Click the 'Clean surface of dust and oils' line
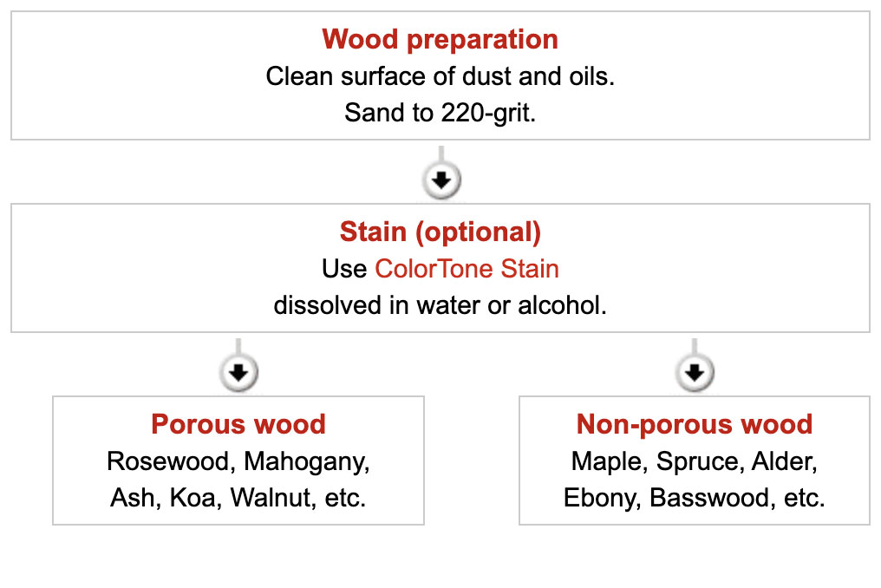Screen dimensions: 881x588 click(x=440, y=76)
